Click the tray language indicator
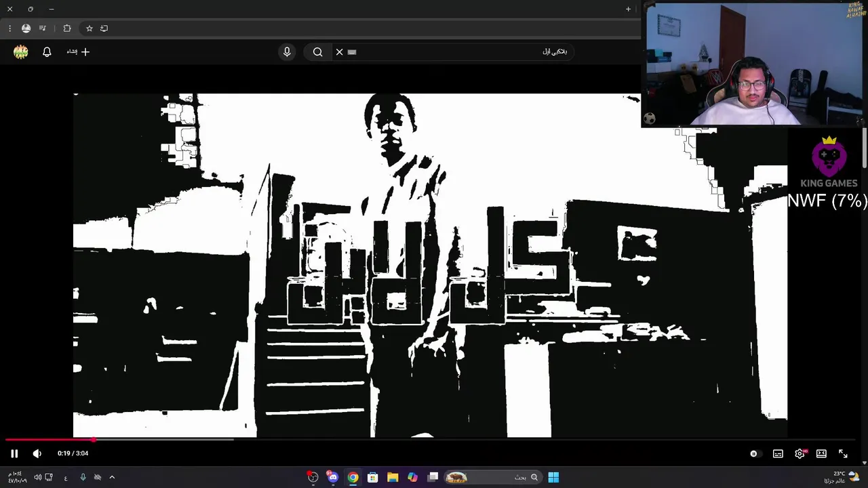Screen dimensions: 868x488 [x=66, y=477]
